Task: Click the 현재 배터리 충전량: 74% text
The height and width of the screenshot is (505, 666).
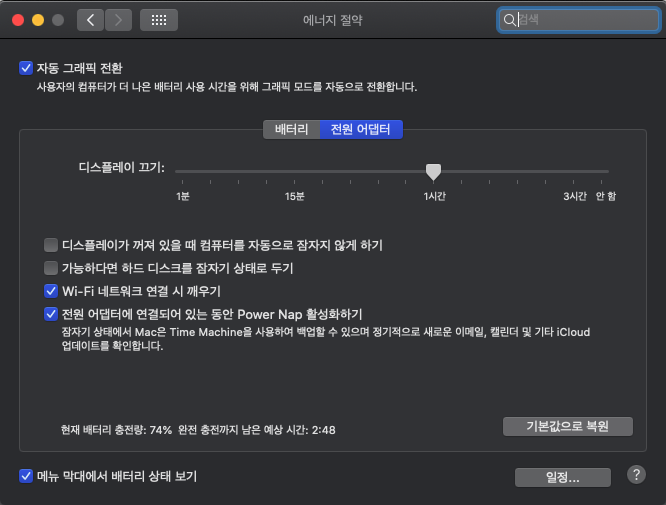Action: click(116, 430)
